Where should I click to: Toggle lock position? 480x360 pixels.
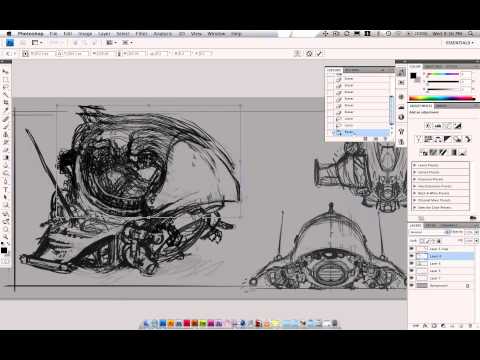[433, 241]
